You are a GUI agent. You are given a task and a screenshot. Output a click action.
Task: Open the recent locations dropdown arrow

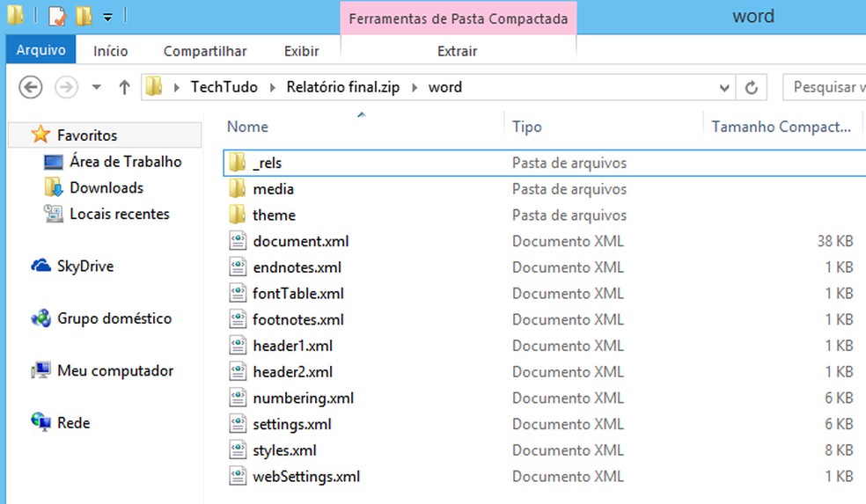coord(97,87)
